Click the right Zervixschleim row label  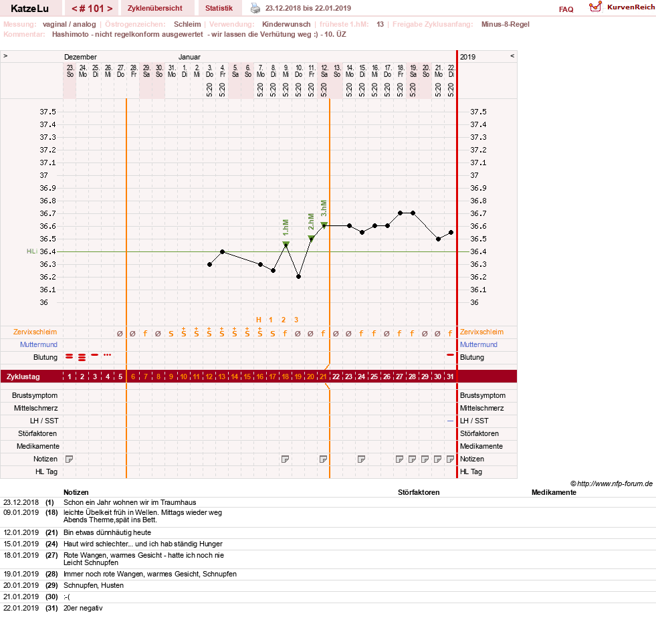[x=482, y=332]
